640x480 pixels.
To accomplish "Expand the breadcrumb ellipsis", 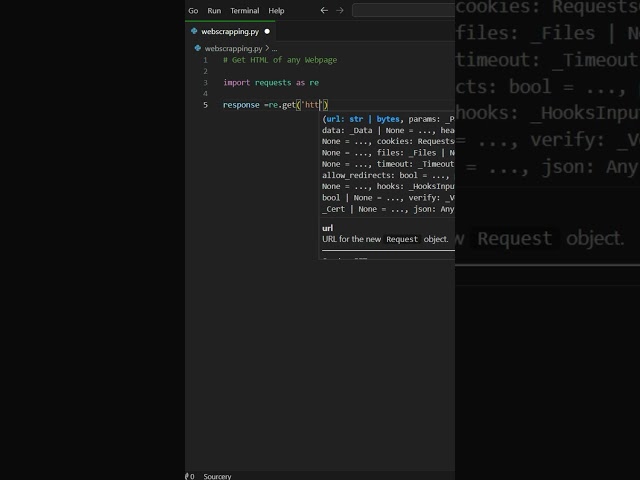I will click(274, 49).
